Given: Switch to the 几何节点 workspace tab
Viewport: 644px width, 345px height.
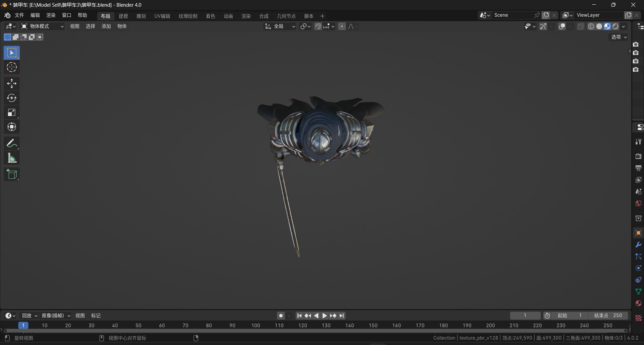Looking at the screenshot, I should coord(286,16).
